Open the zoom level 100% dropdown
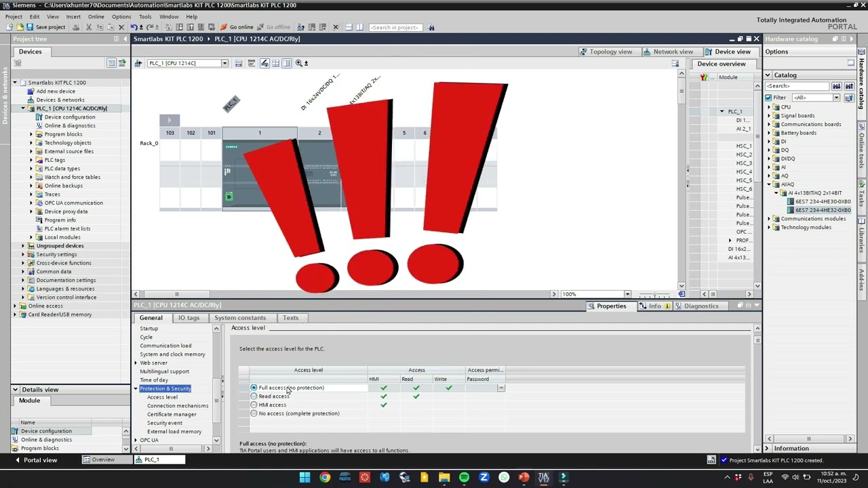Screen dimensions: 868x488 (x=627, y=294)
